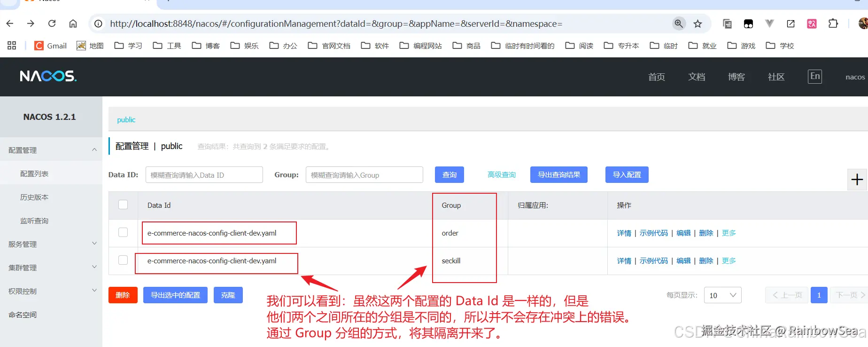Open the apps grid icon in bookmarks bar
The width and height of the screenshot is (868, 347).
(12, 46)
